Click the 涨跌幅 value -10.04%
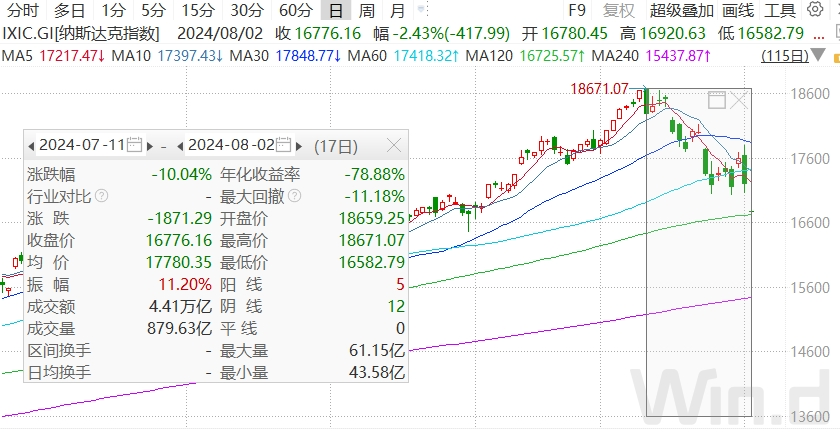840x435 pixels. coord(182,175)
